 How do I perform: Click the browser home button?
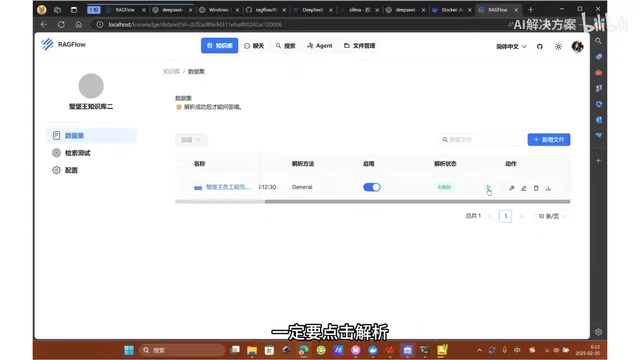click(78, 24)
